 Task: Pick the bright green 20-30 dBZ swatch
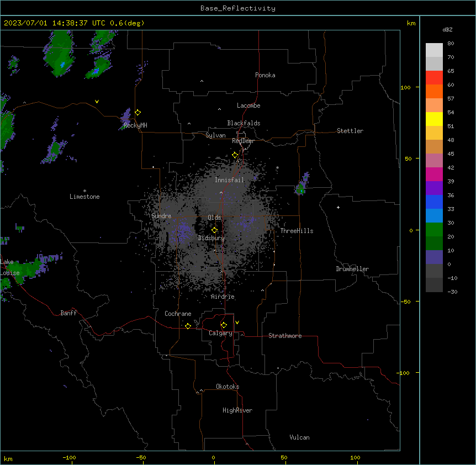tap(434, 230)
